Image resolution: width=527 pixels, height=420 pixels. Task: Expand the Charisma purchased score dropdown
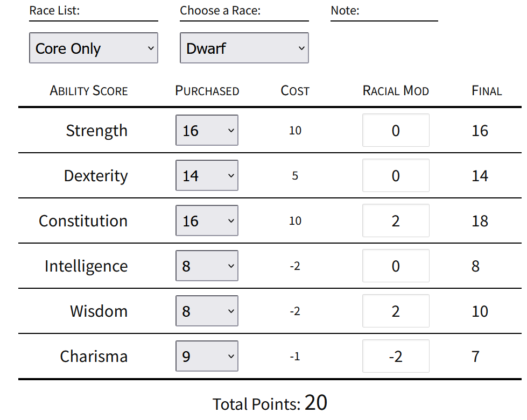click(207, 356)
